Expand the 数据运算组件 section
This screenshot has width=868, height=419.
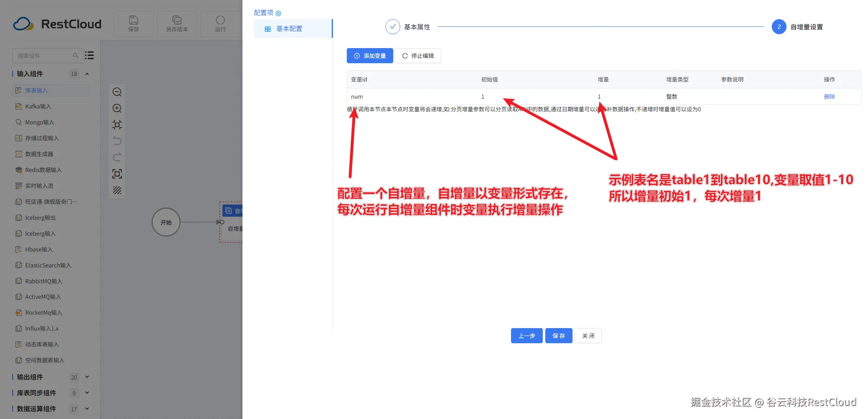pyautogui.click(x=87, y=409)
